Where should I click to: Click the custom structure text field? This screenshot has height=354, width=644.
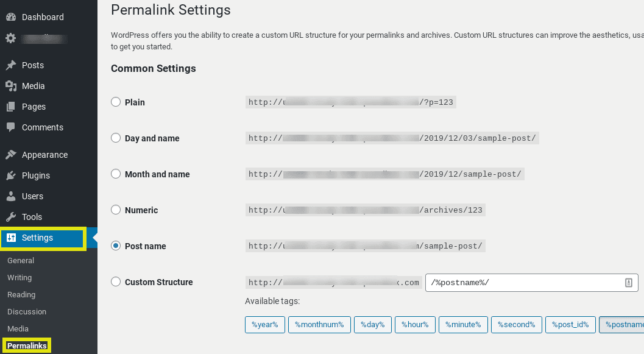click(532, 283)
